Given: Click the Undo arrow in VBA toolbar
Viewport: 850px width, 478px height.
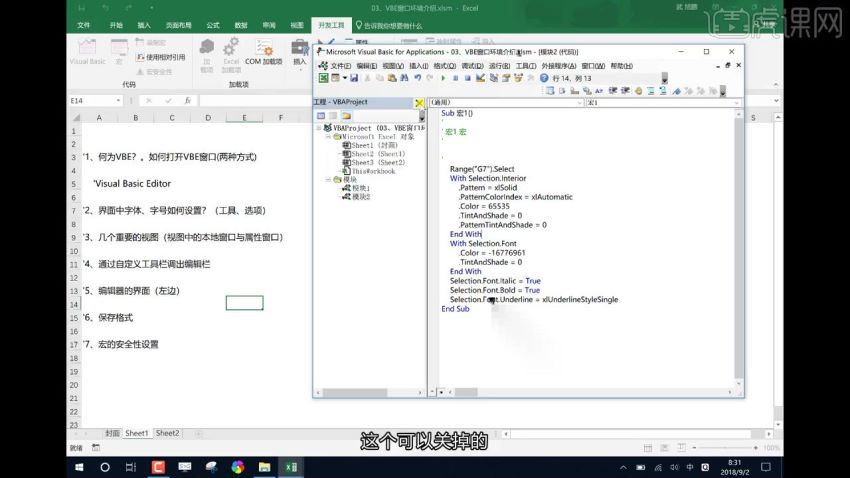Looking at the screenshot, I should click(417, 78).
